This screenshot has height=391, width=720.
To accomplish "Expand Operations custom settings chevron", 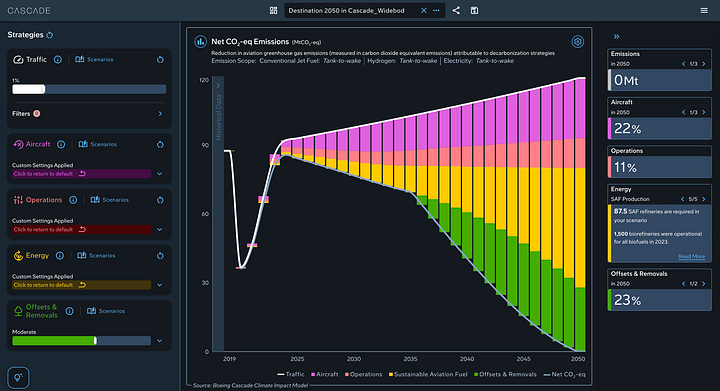I will point(160,229).
